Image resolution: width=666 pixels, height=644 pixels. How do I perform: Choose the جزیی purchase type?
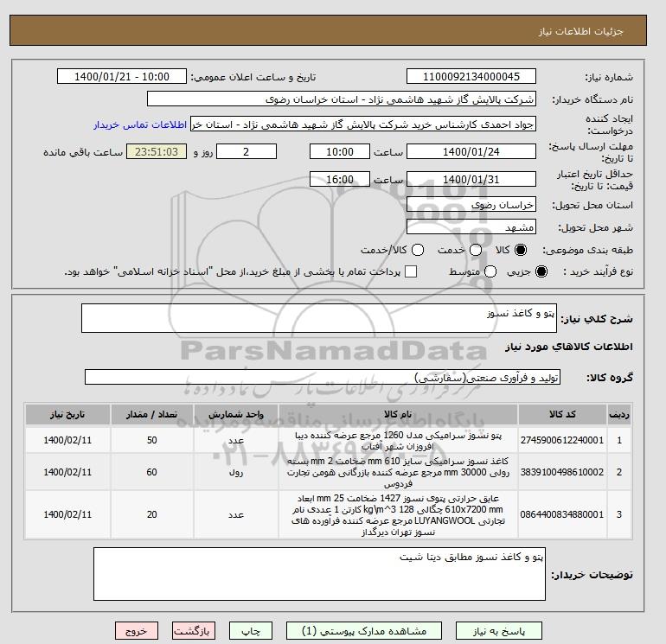541,271
